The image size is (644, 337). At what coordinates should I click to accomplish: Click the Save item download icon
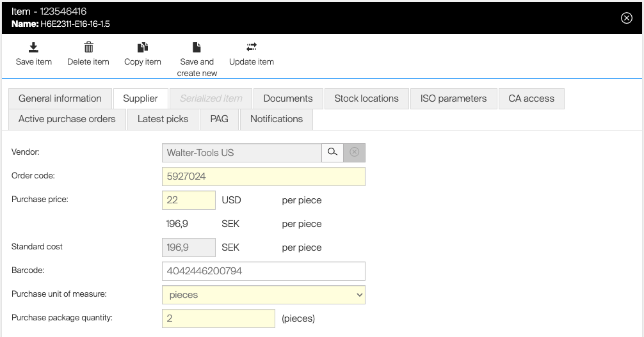[34, 47]
